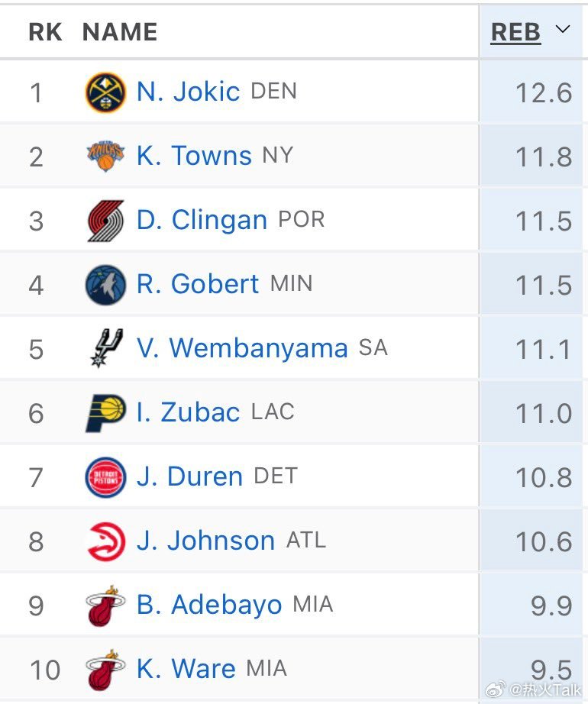The image size is (588, 704).
Task: Click the Denver Nuggets logo beside N. Jokic
Action: 105,91
